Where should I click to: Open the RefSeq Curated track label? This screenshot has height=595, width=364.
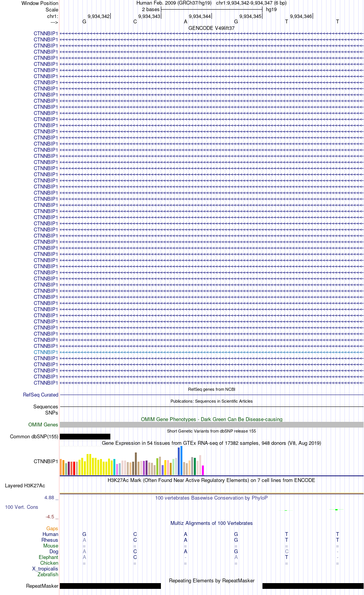click(x=41, y=395)
